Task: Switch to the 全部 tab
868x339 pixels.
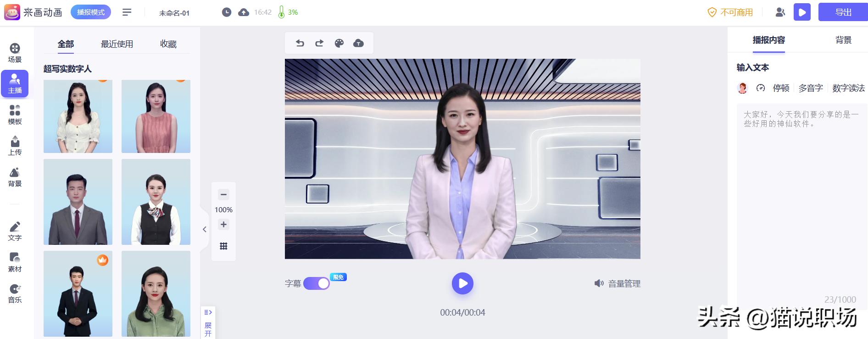Action: [x=66, y=44]
